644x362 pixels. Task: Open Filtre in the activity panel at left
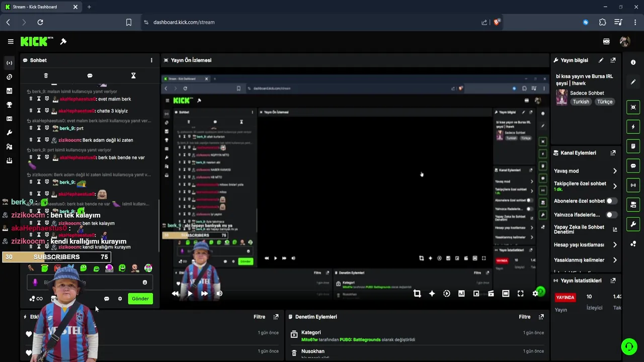click(259, 317)
